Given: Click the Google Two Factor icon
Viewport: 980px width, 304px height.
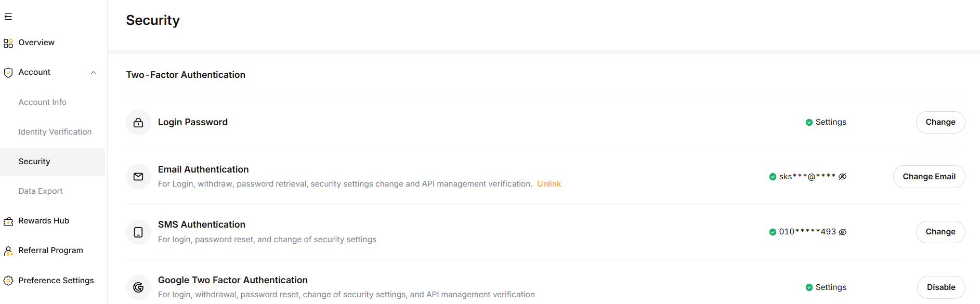Looking at the screenshot, I should 138,287.
